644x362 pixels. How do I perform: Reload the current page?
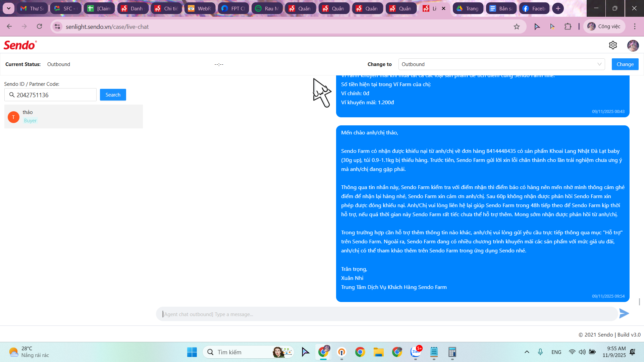(x=40, y=26)
